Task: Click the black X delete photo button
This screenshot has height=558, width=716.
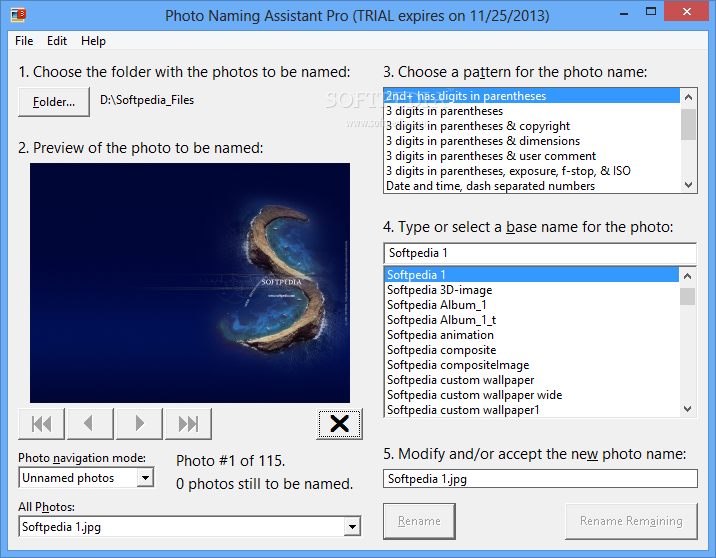Action: (x=339, y=424)
